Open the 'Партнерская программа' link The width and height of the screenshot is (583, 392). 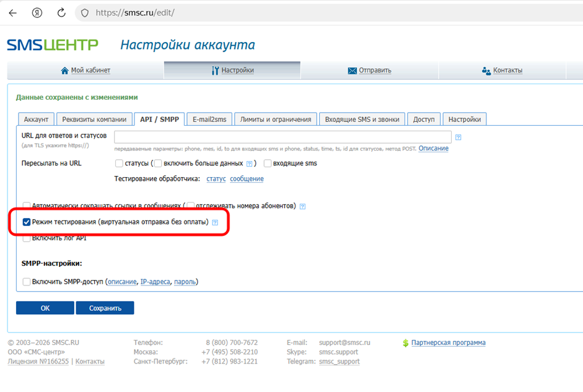click(x=448, y=342)
